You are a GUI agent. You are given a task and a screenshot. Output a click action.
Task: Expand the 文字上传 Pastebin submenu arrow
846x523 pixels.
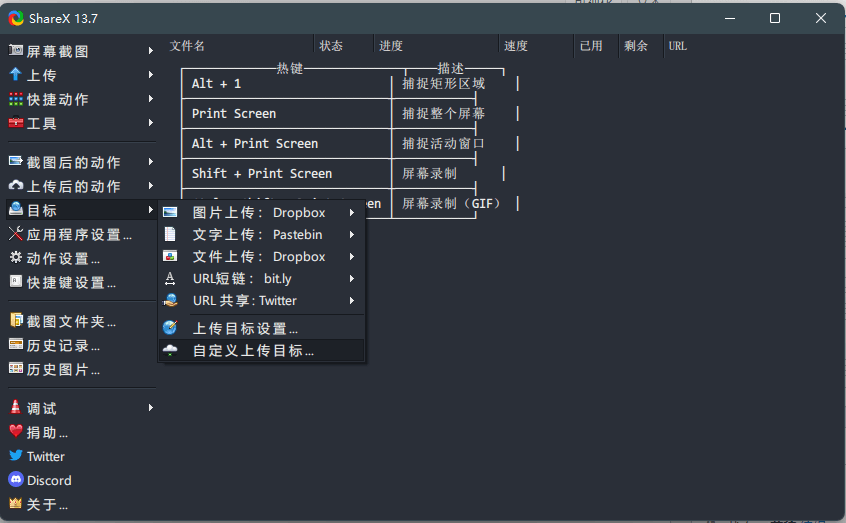[x=351, y=235]
